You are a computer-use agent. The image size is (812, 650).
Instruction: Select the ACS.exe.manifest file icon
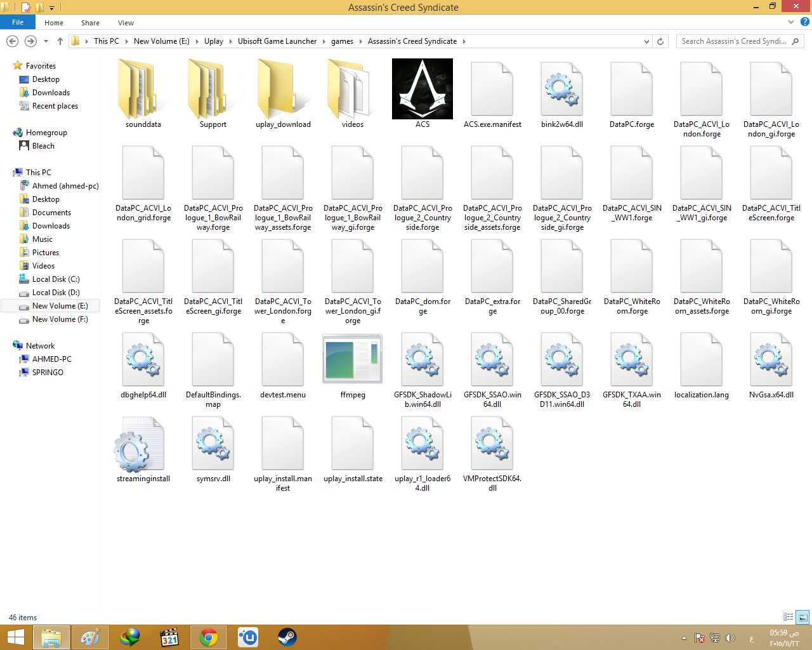[492, 89]
